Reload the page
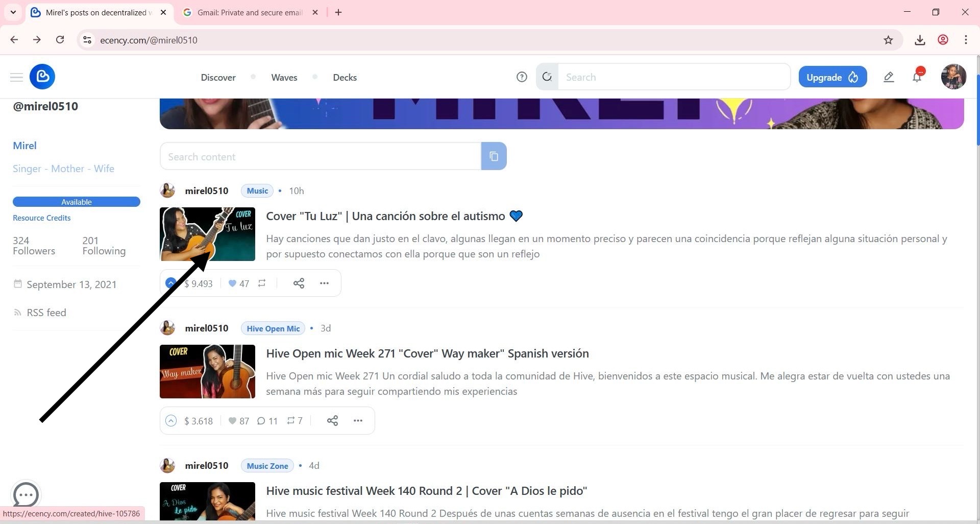 click(x=60, y=40)
